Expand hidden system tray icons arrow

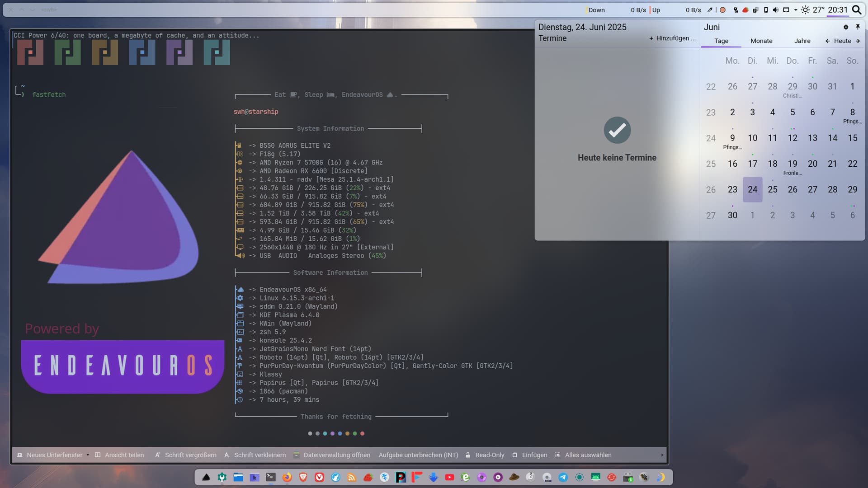point(796,10)
